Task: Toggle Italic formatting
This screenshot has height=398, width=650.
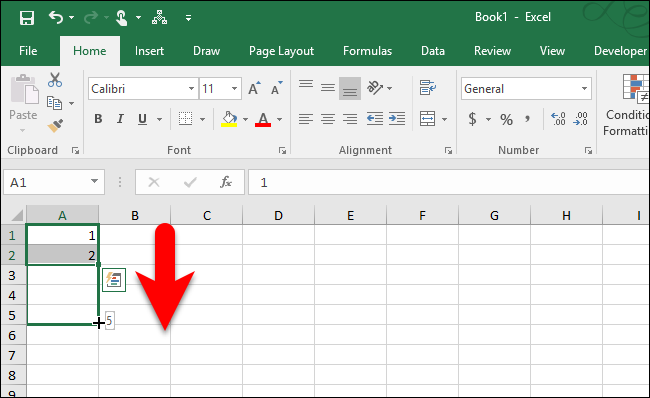Action: tap(120, 119)
